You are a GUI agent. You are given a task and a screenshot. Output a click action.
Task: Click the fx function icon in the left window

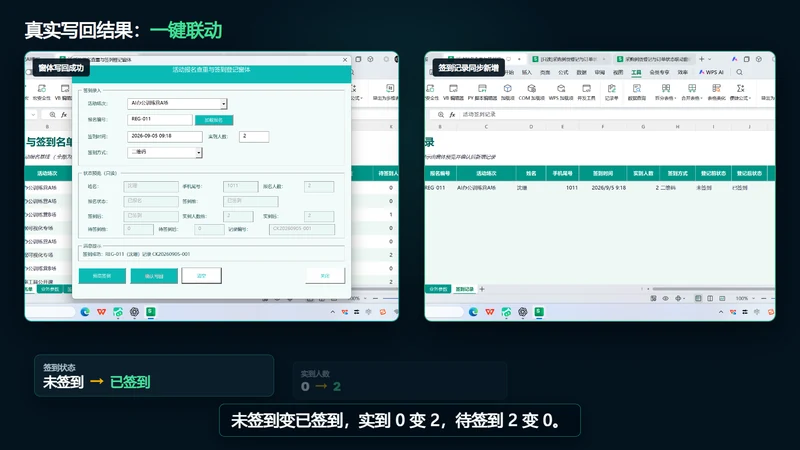(x=64, y=115)
